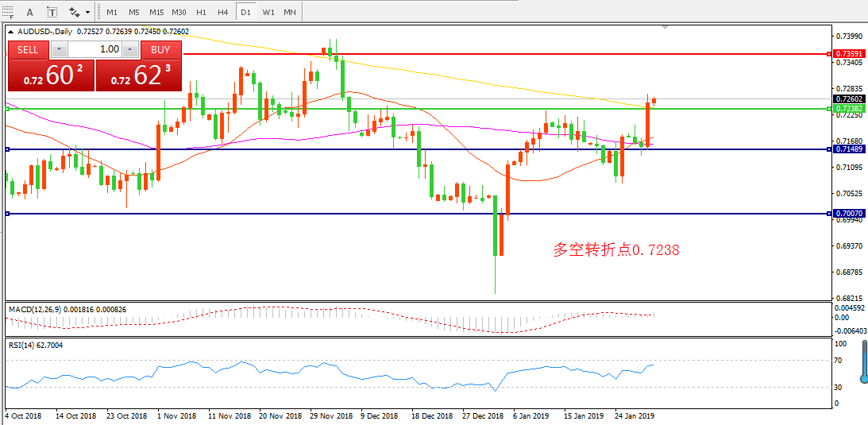The height and width of the screenshot is (425, 868).
Task: Click the BUY button
Action: point(160,49)
